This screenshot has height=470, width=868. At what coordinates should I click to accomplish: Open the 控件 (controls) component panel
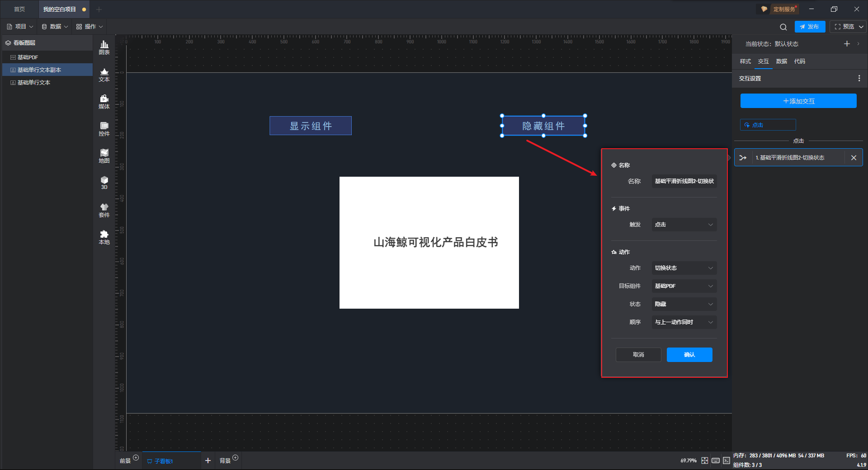[x=104, y=129]
